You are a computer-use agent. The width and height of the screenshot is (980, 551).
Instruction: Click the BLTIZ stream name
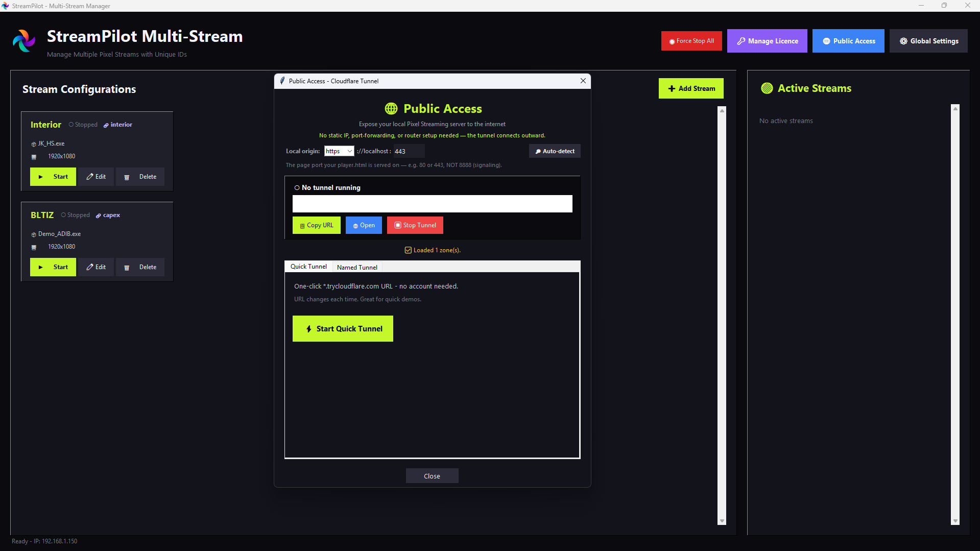[42, 215]
